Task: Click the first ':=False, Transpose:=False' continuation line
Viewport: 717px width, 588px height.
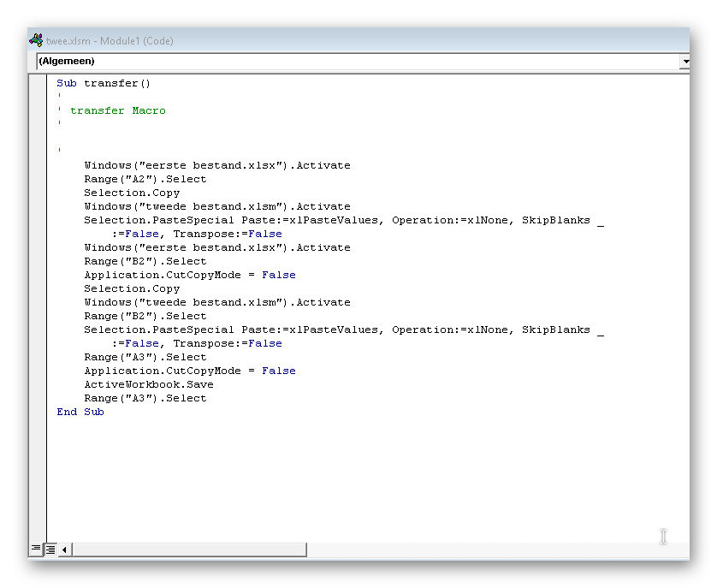Action: (x=197, y=235)
